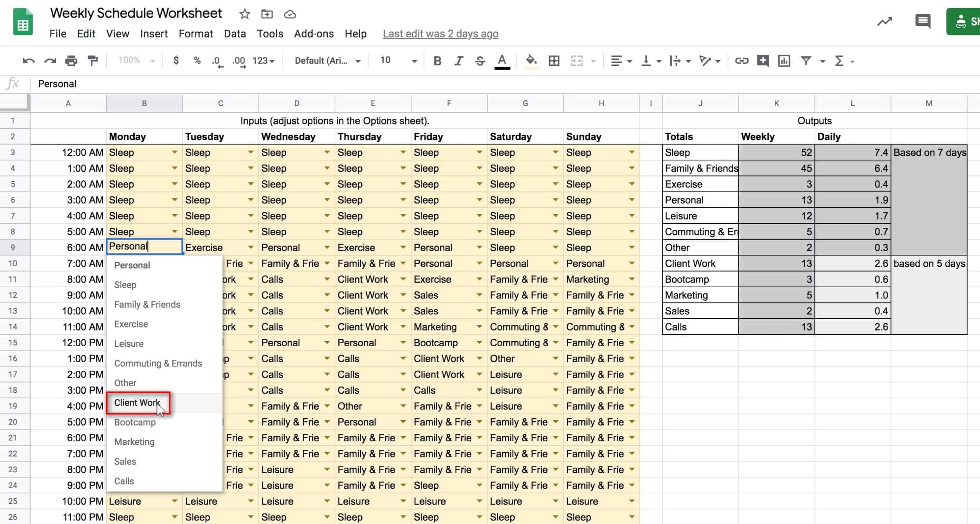Click the green Share button
The height and width of the screenshot is (524, 980).
[x=963, y=21]
